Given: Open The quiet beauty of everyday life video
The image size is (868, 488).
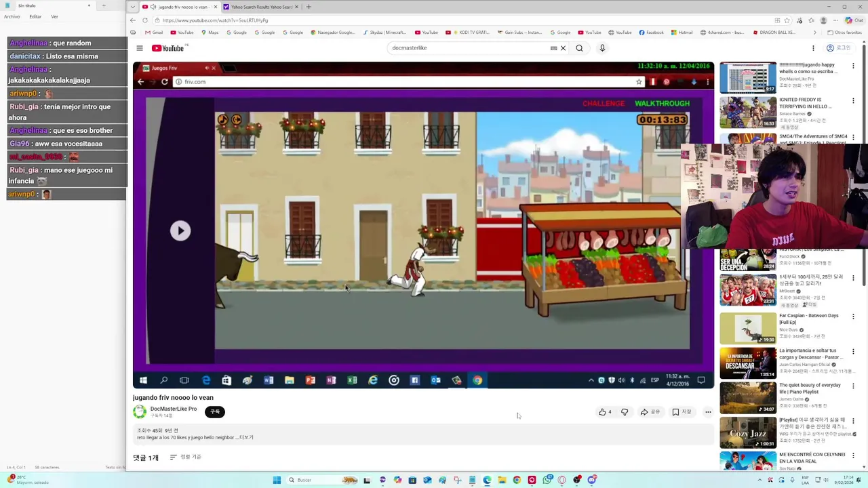Looking at the screenshot, I should point(748,398).
